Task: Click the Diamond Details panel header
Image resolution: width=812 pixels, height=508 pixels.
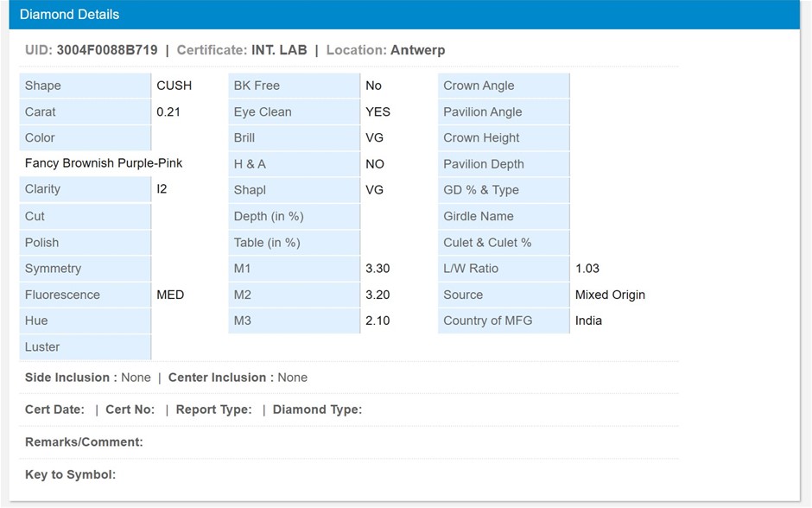Action: click(x=69, y=15)
